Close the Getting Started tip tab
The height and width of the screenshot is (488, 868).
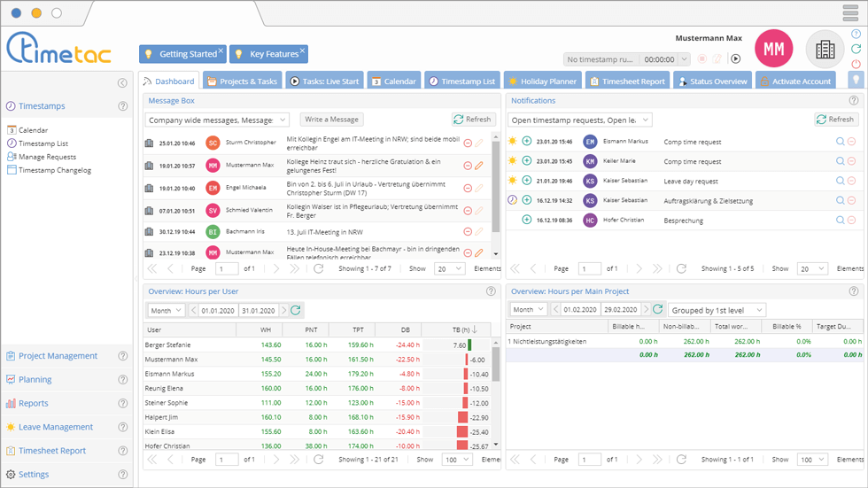coord(221,50)
